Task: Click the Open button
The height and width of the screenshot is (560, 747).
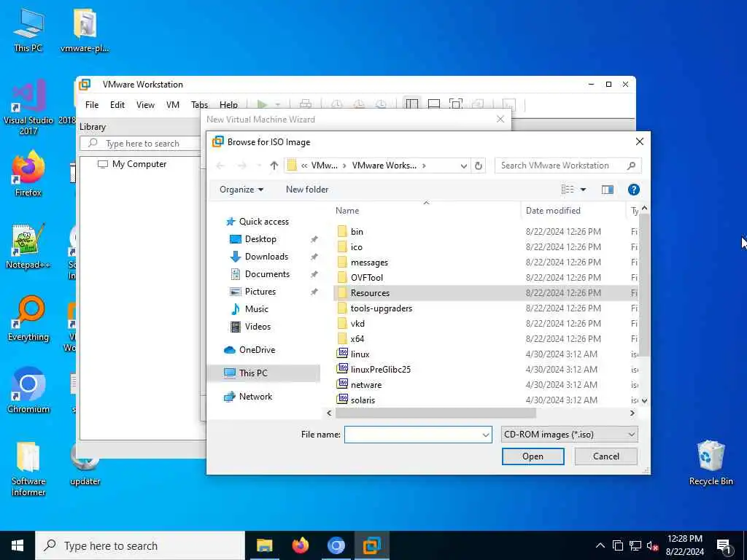Action: tap(533, 456)
